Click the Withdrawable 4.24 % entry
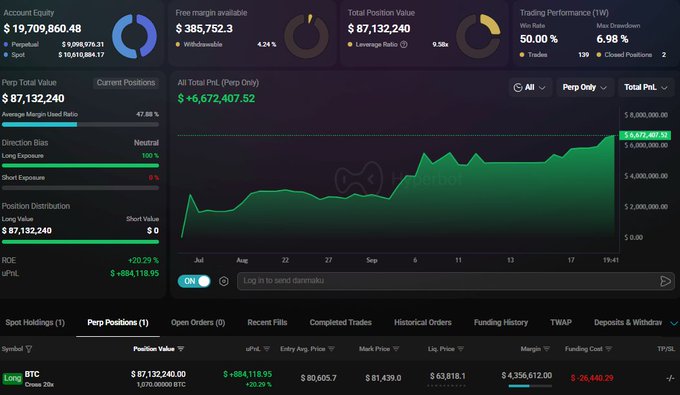This screenshot has width=680, height=395. 226,44
